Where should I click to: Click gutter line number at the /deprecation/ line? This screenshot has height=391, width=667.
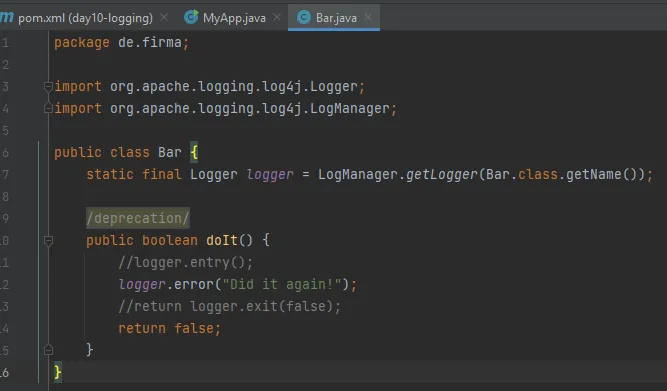[5, 218]
